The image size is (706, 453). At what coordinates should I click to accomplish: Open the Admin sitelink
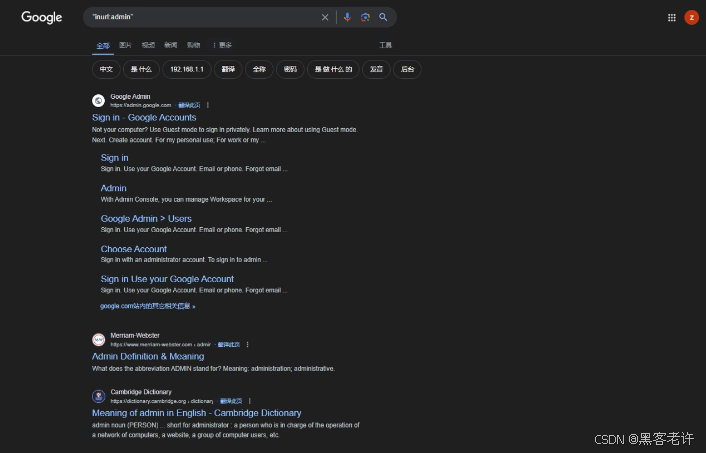pyautogui.click(x=113, y=188)
